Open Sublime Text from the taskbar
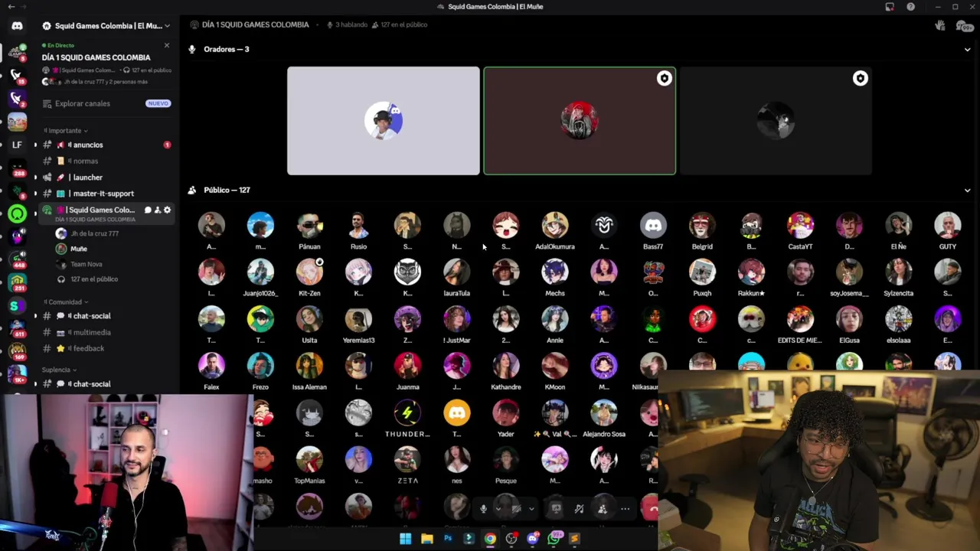The image size is (980, 551). (x=574, y=539)
